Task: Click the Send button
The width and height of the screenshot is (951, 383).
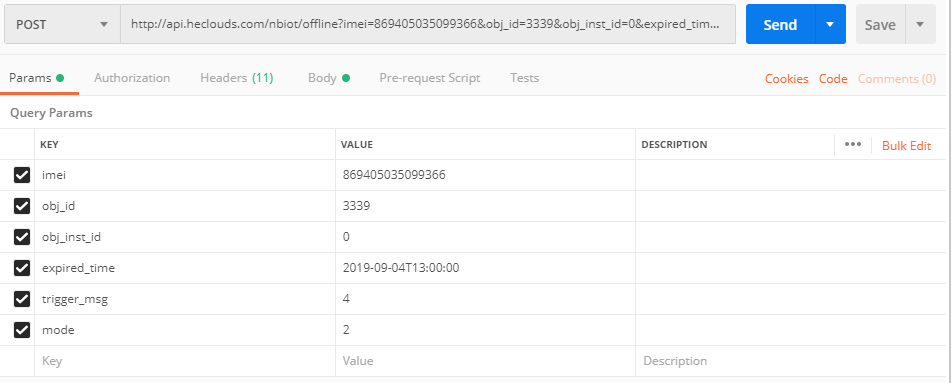Action: tap(781, 24)
